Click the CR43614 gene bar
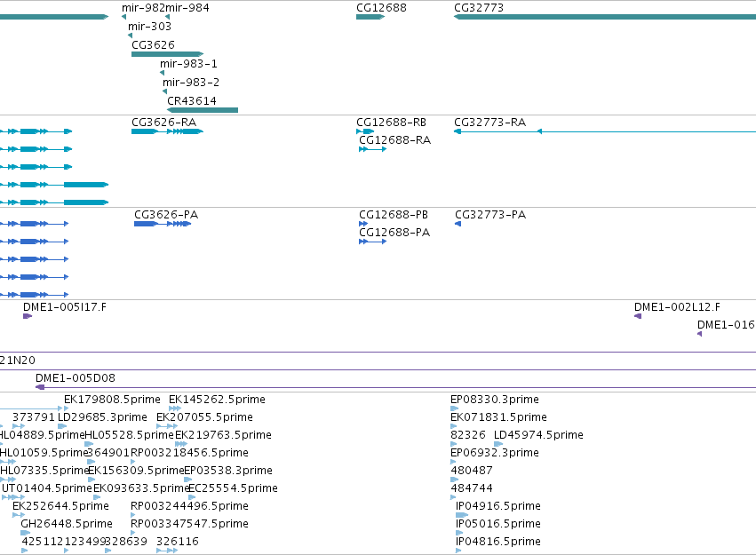Image resolution: width=756 pixels, height=555 pixels. pos(203,110)
